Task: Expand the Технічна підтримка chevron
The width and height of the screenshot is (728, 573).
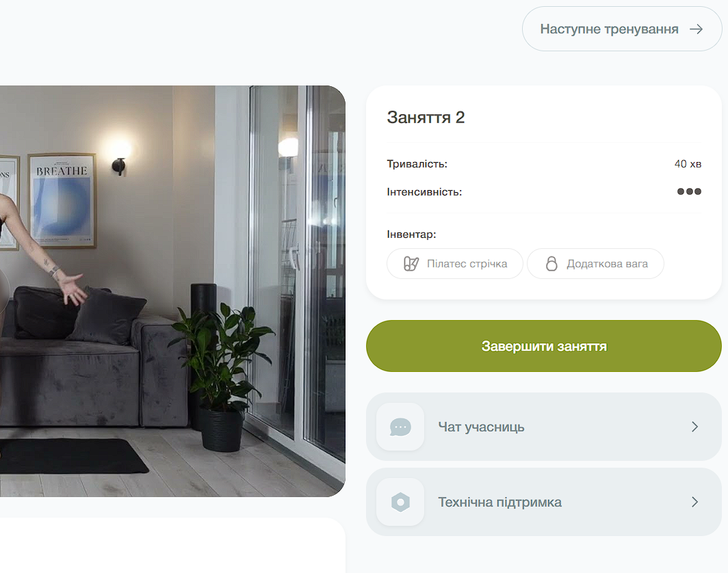Action: pos(694,502)
